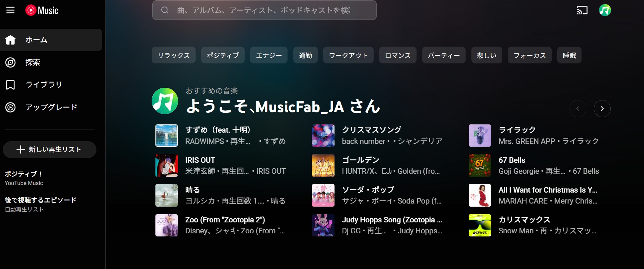Screen dimensions: 644x269
Task: Click the MusicFab profile picture beside welcome heading
Action: (x=165, y=101)
